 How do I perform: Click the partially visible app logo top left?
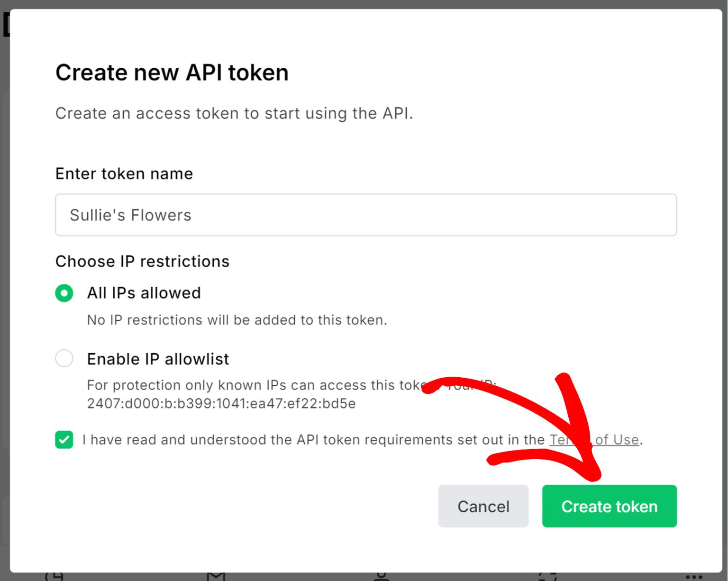[x=5, y=24]
